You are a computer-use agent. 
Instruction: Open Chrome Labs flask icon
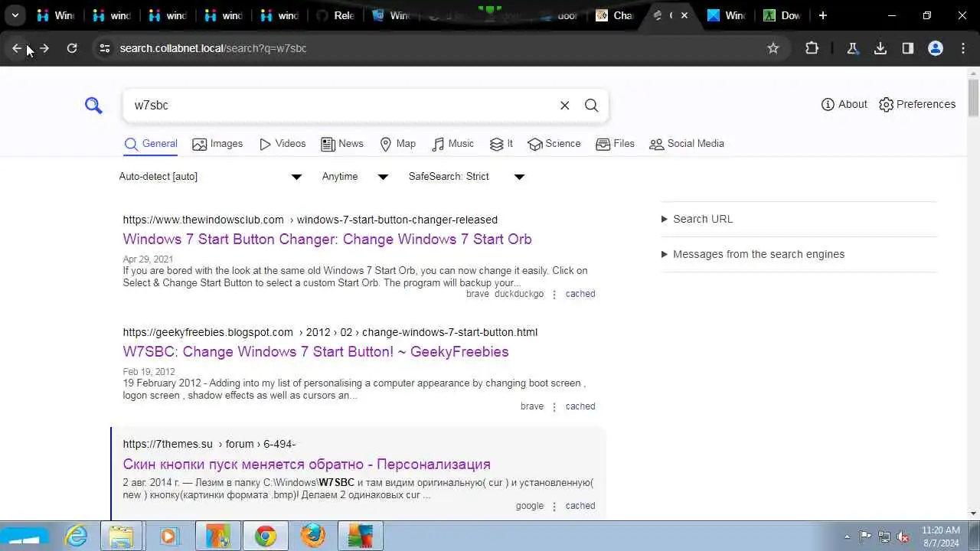(x=852, y=48)
